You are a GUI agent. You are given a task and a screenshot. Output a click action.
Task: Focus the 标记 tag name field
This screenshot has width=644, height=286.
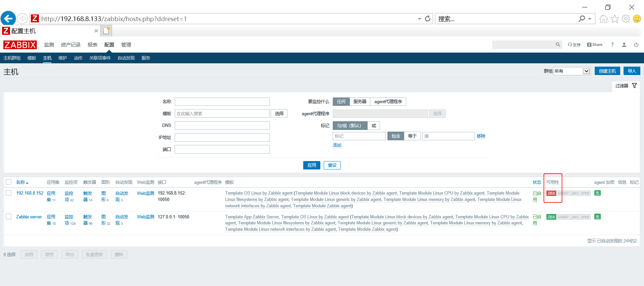(359, 136)
